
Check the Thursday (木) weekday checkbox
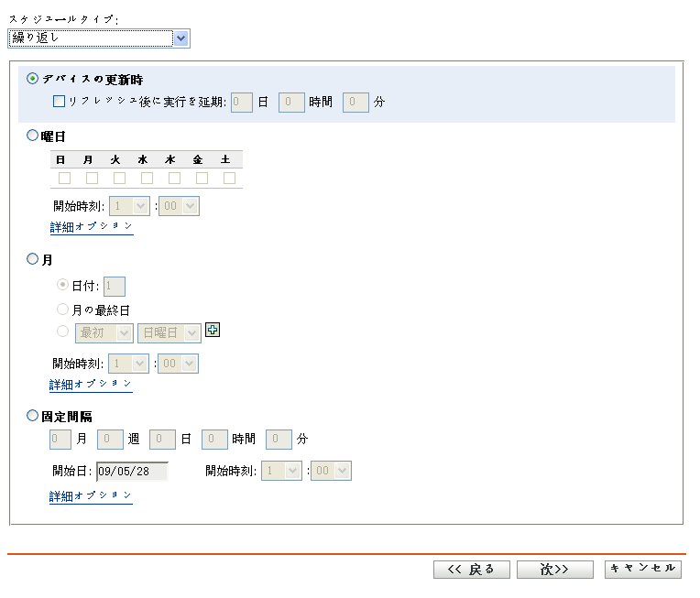click(174, 178)
